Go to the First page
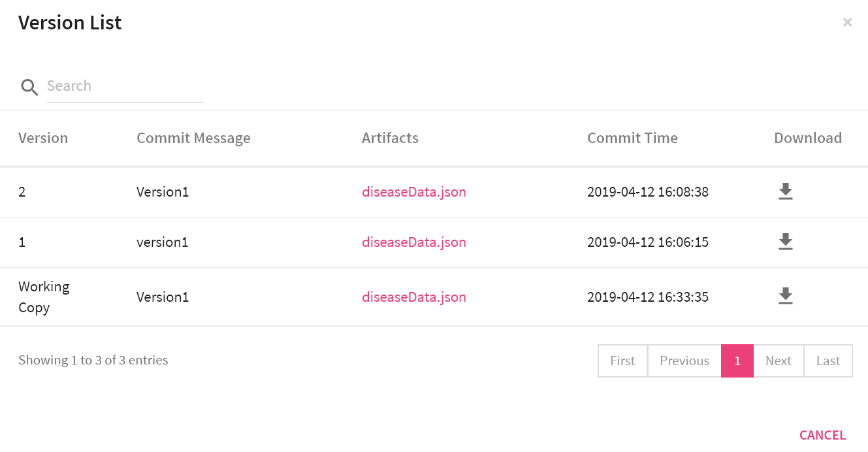Viewport: 868px width, 452px height. [x=622, y=361]
